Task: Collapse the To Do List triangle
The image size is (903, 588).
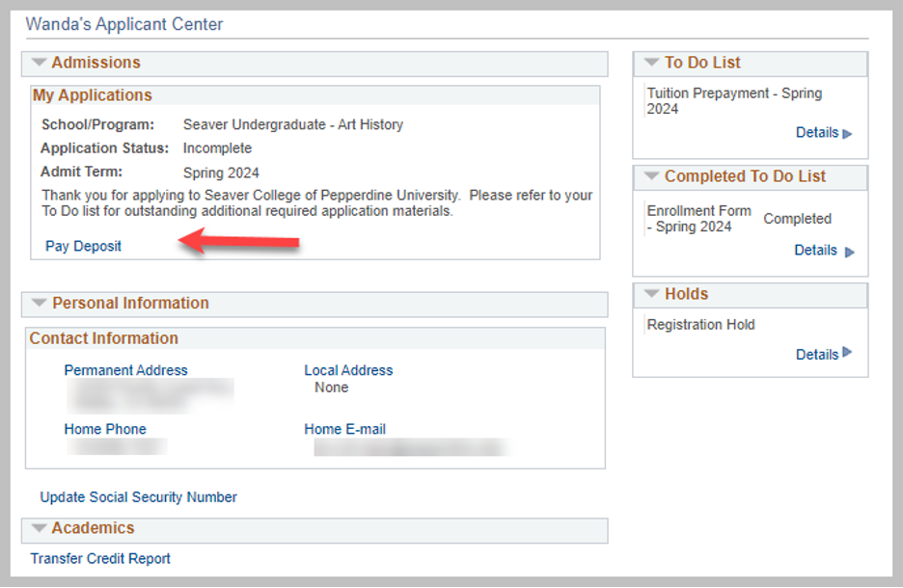Action: point(651,63)
